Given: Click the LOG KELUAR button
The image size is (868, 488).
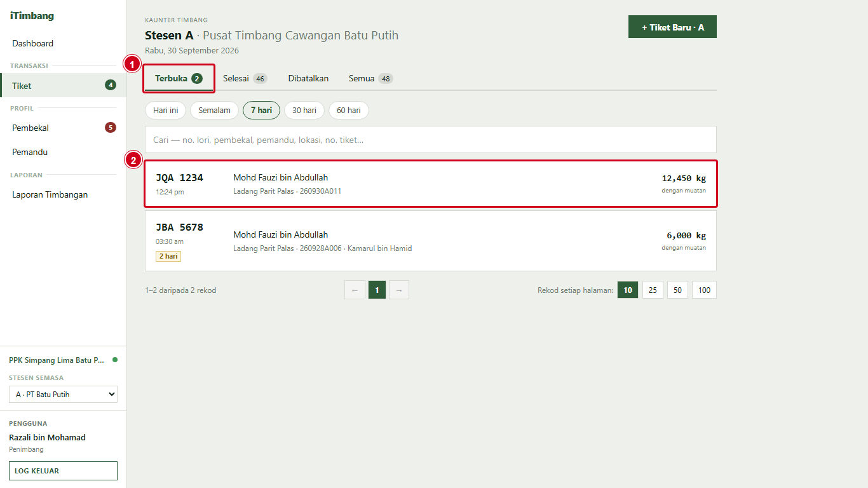Looking at the screenshot, I should [x=63, y=471].
